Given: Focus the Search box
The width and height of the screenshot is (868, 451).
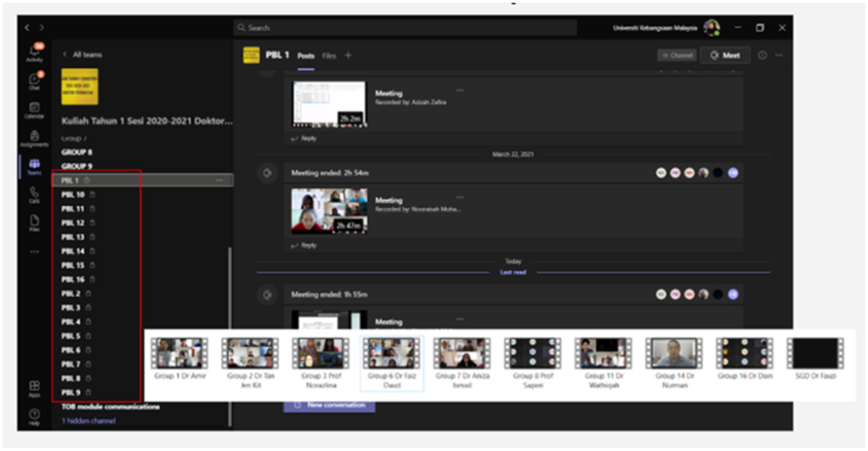Looking at the screenshot, I should [x=405, y=28].
